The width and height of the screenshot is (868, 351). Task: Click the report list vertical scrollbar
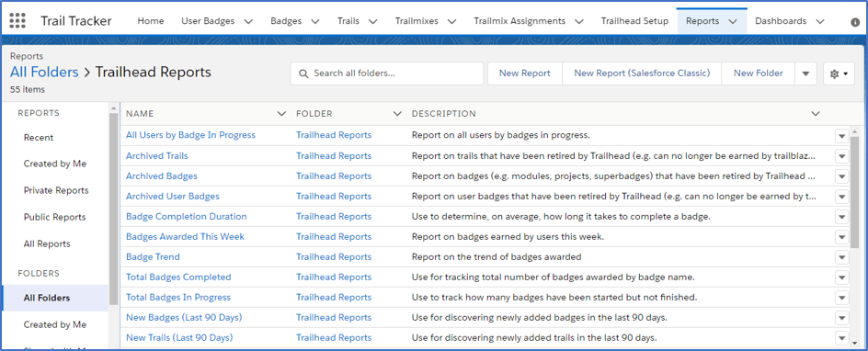tap(855, 188)
